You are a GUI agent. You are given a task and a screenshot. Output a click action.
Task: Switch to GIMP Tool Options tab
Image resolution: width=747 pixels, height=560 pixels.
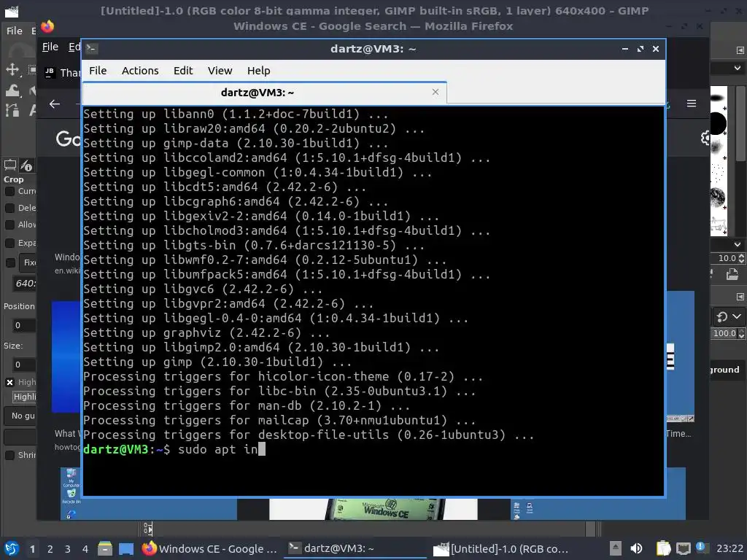(x=10, y=166)
